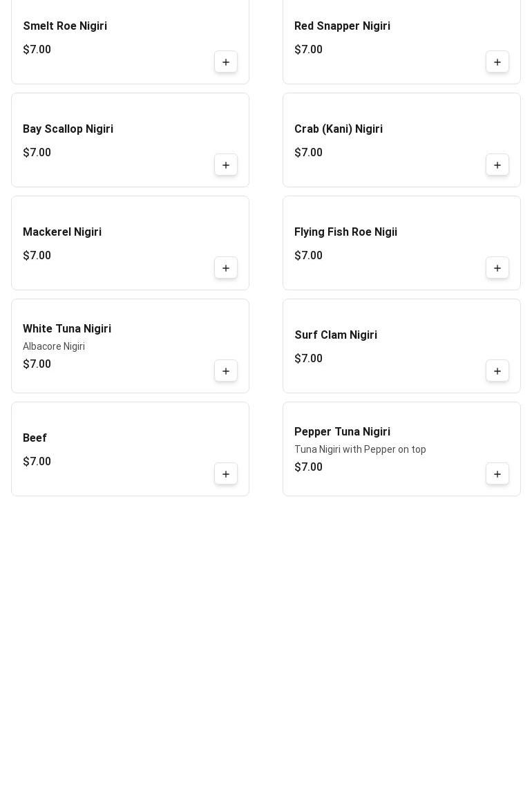532x797 pixels.
Task: View Surf Clam Nigiri item title
Action: click(336, 335)
